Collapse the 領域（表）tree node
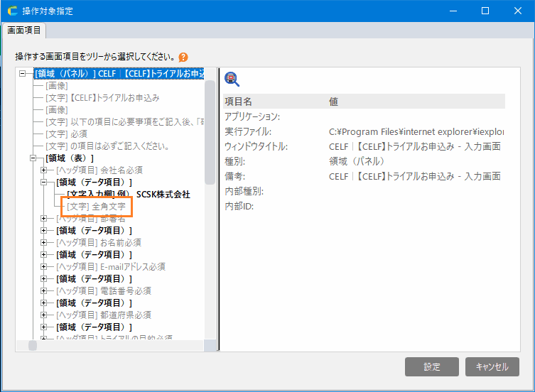This screenshot has width=535, height=392. pyautogui.click(x=33, y=158)
